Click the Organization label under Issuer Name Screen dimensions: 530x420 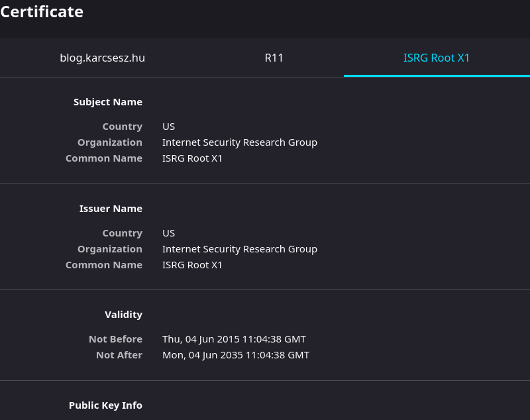tap(110, 249)
